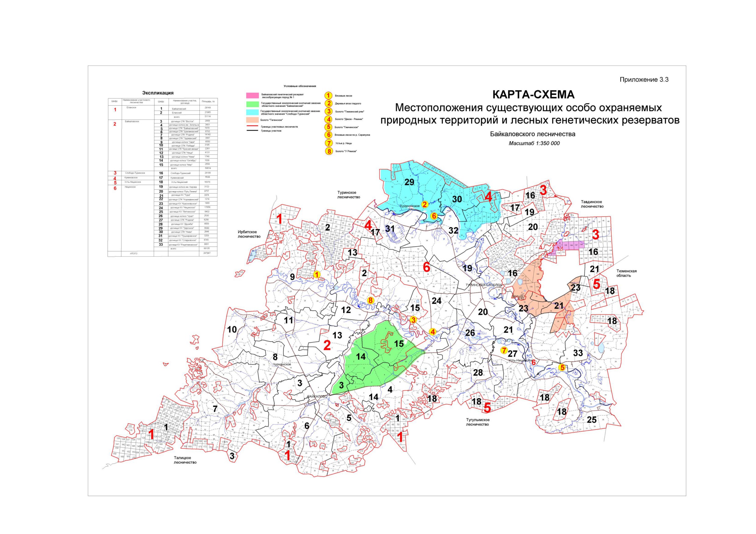Click the "Усть-Ницинское" settlement label on the map
756x534 pixels.
click(x=521, y=360)
